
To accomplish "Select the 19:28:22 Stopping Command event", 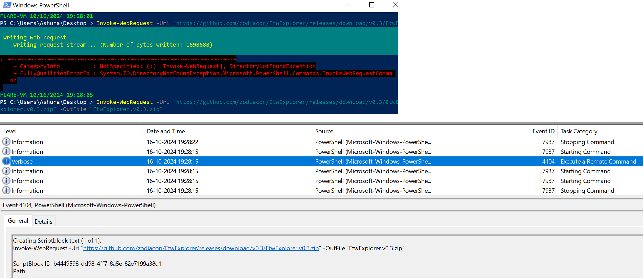I will click(322, 142).
